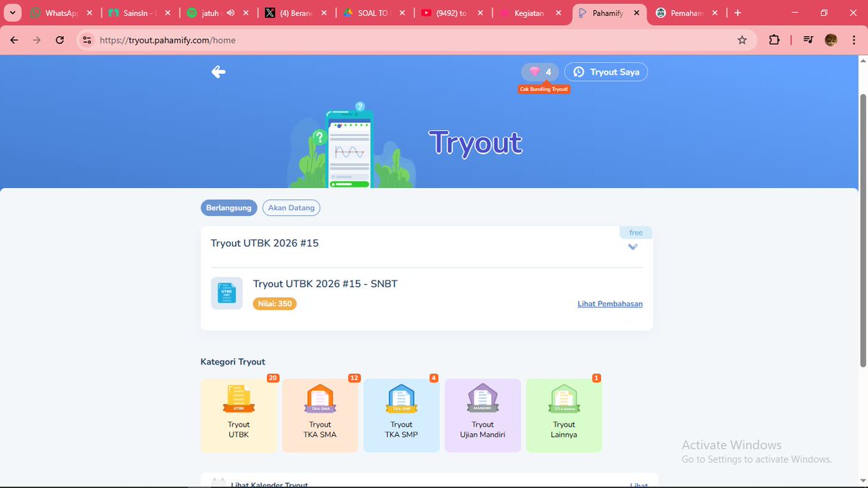Image resolution: width=868 pixels, height=488 pixels.
Task: Close the Kegiatan browser tab
Action: (559, 13)
